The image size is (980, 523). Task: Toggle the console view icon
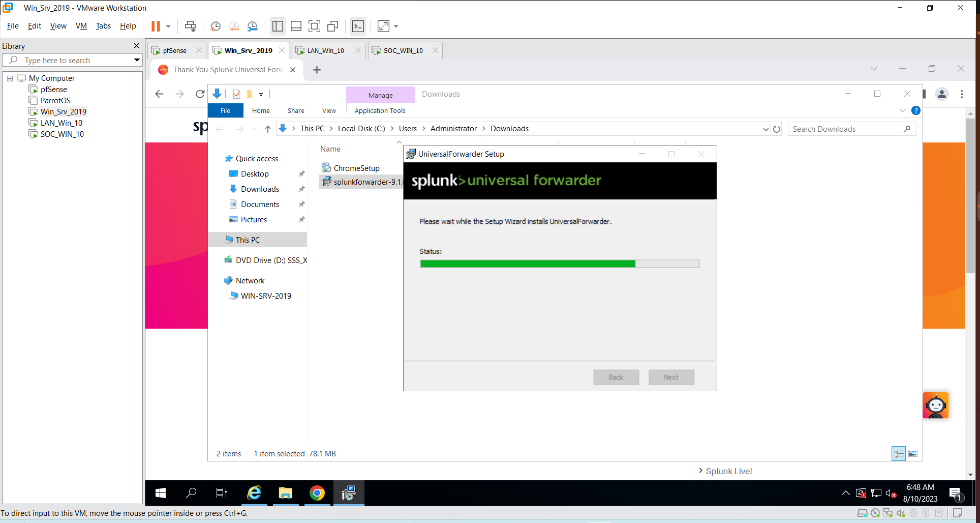click(358, 26)
